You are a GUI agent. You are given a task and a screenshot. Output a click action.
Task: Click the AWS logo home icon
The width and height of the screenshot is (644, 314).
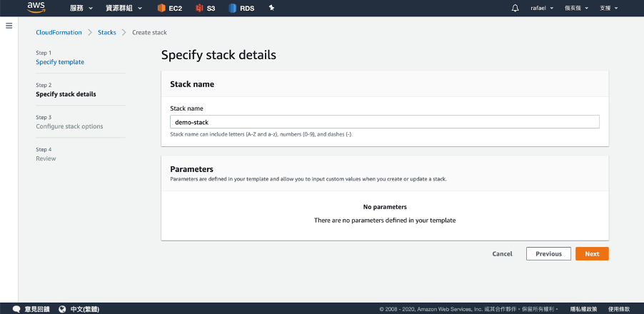pyautogui.click(x=36, y=8)
